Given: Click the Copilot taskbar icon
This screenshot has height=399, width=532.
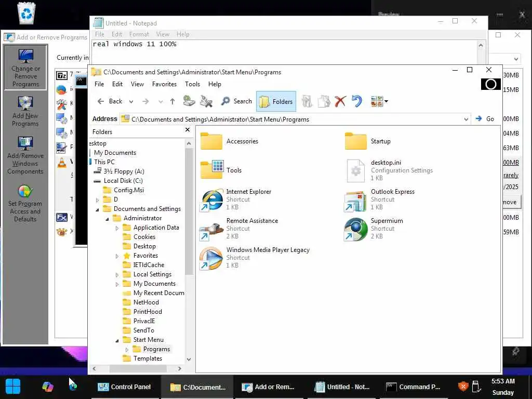Looking at the screenshot, I should tap(48, 387).
